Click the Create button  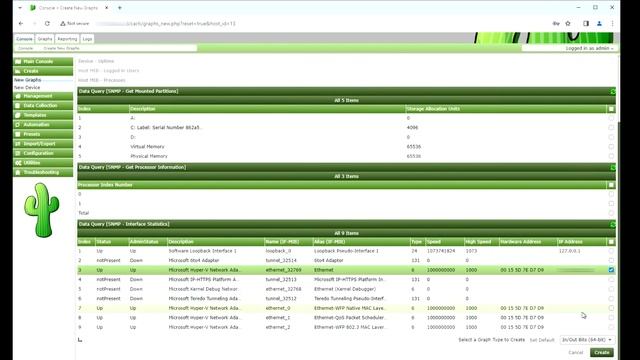[602, 353]
